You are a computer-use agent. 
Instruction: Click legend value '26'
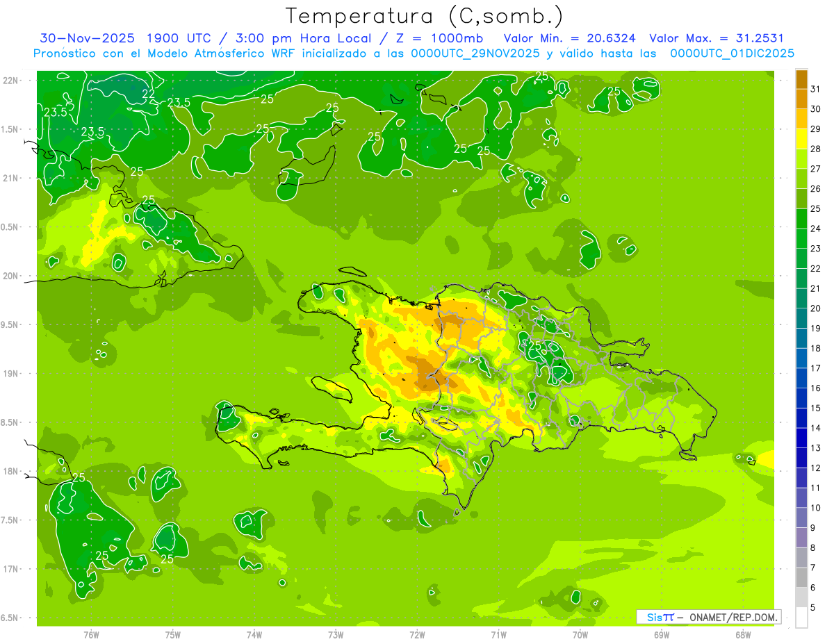coord(816,189)
